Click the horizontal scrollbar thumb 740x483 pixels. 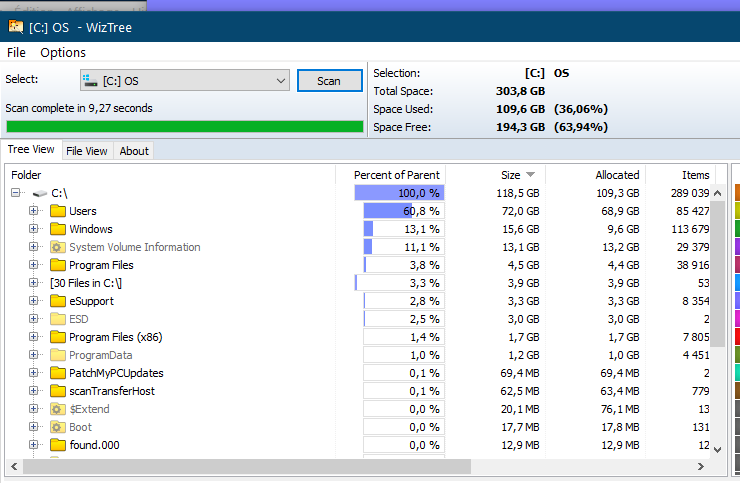coord(247,466)
